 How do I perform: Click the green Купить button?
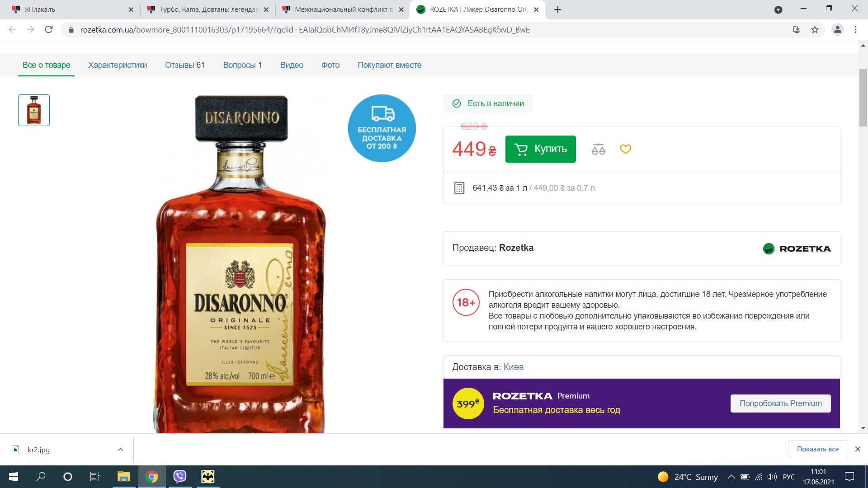(541, 149)
